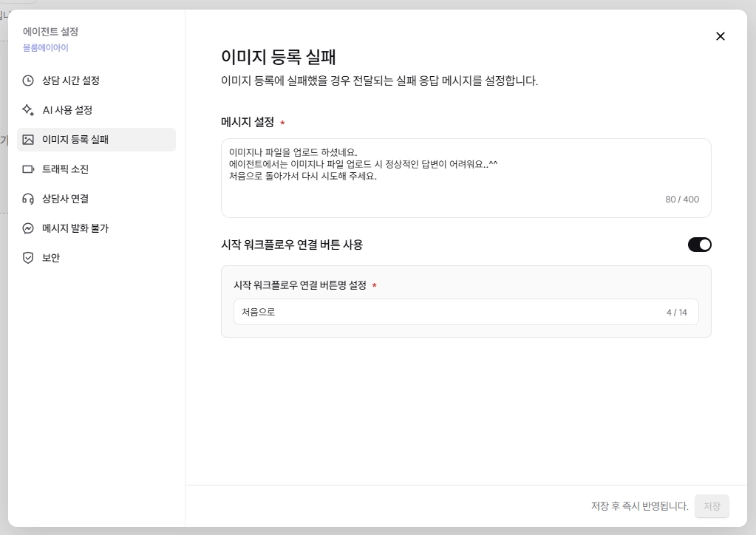This screenshot has width=756, height=535.
Task: Open the AI 사용 설정 menu item
Action: (x=96, y=110)
